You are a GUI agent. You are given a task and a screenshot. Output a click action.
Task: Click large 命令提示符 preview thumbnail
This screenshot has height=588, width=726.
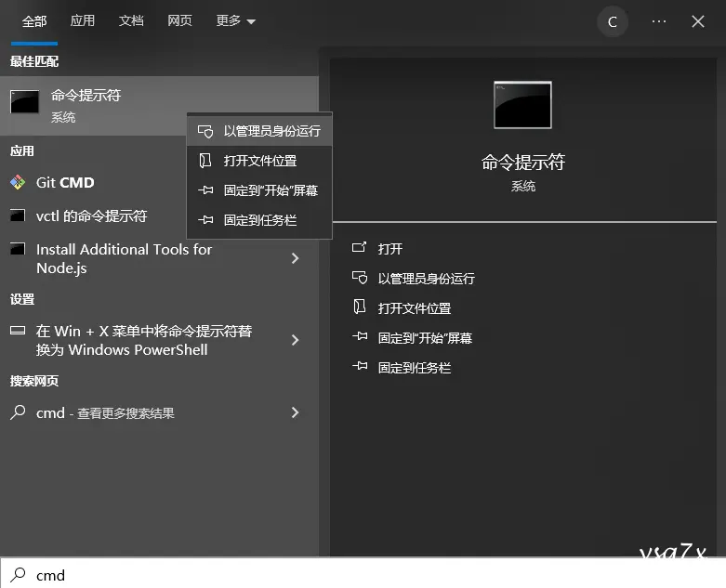point(522,105)
